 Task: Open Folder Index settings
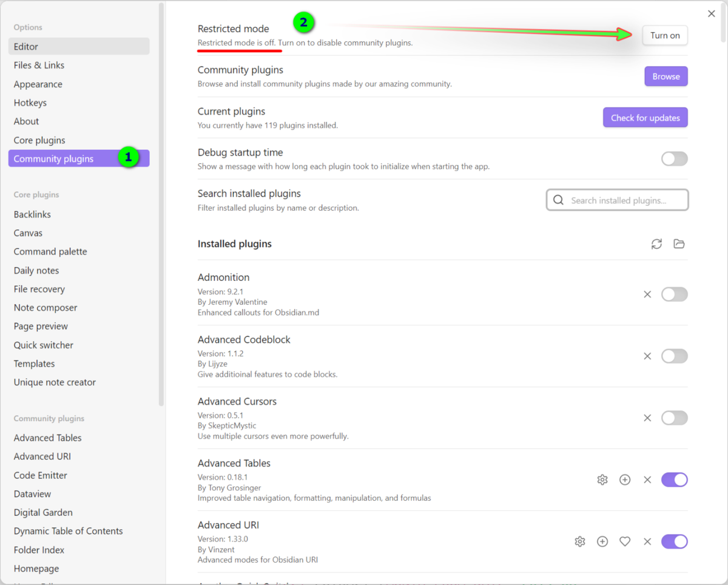click(79, 550)
